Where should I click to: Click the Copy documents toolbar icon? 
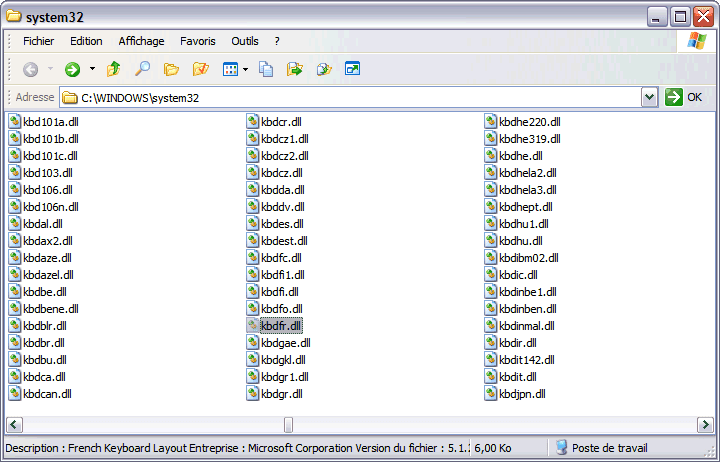[x=266, y=69]
